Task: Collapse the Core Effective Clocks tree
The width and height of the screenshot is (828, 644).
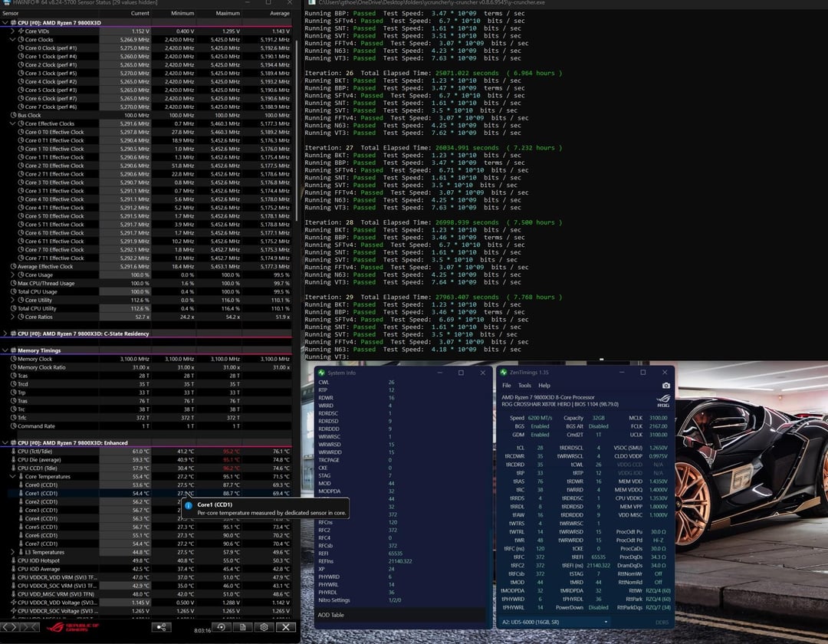Action: pyautogui.click(x=13, y=123)
